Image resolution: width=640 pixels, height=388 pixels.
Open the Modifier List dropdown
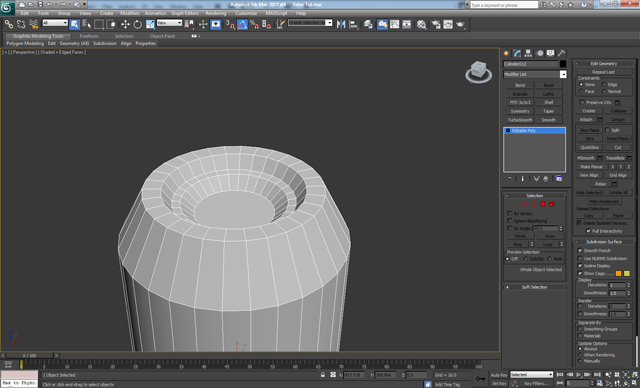[563, 74]
